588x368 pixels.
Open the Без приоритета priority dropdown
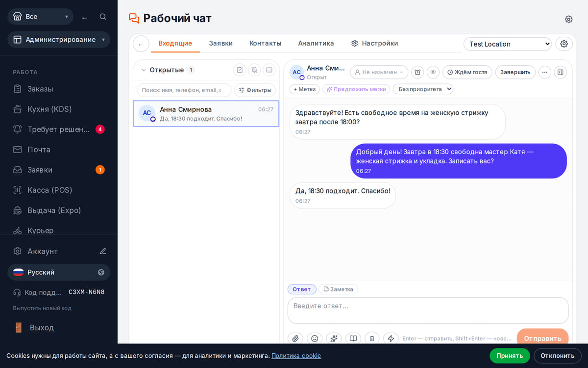(423, 89)
